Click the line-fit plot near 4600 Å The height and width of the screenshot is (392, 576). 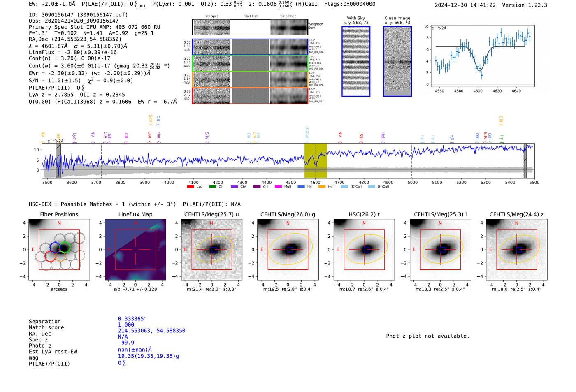click(483, 56)
